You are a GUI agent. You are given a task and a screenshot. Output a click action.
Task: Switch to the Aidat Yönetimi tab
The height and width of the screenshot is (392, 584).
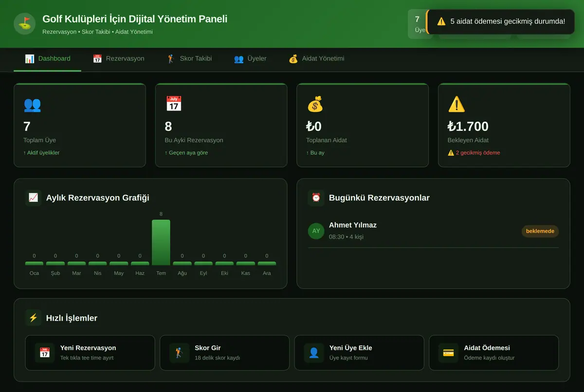pyautogui.click(x=316, y=59)
